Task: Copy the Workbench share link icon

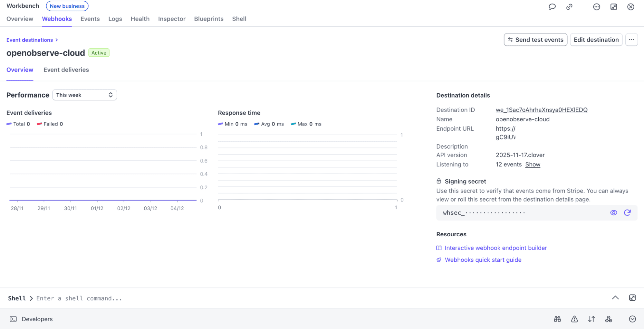Action: coord(569,6)
